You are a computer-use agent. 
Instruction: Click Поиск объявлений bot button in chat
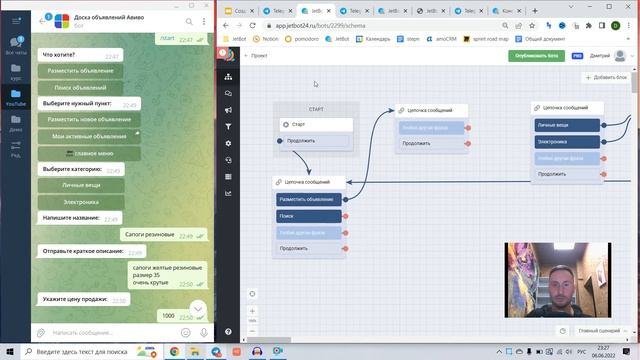(x=80, y=88)
